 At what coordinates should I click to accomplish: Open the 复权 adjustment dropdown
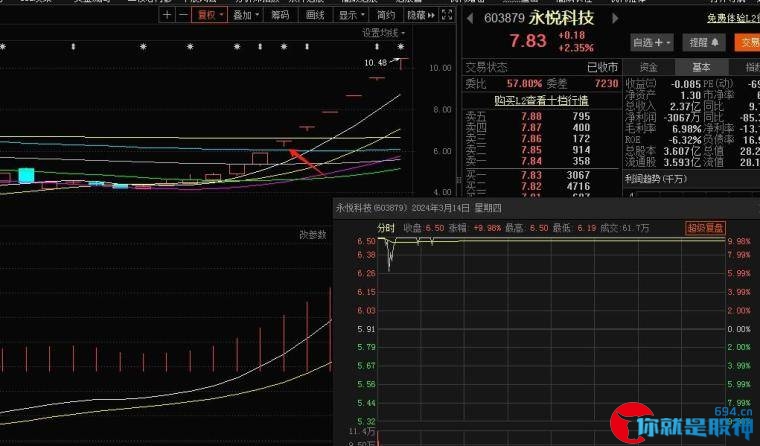209,15
